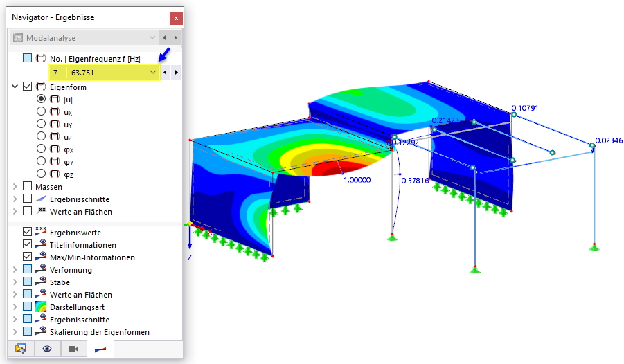Switch to the Data navigator tab icon
Viewport: 624px width, 364px height.
21,349
